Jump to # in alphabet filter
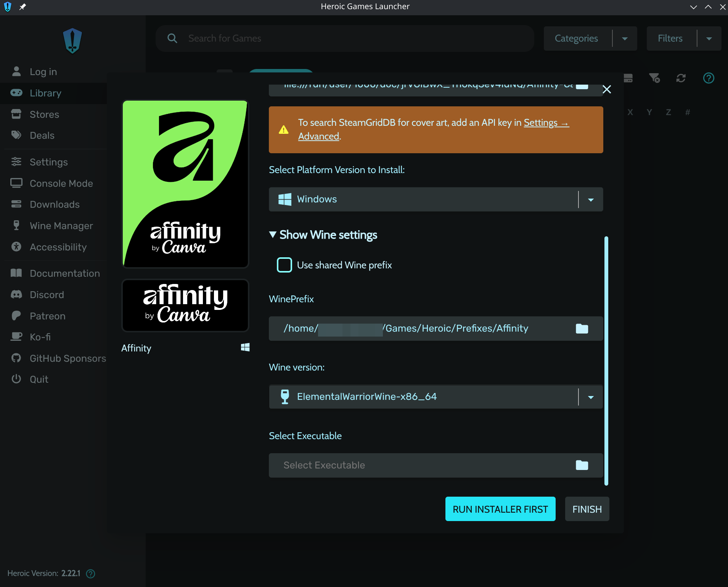728x587 pixels. [688, 112]
